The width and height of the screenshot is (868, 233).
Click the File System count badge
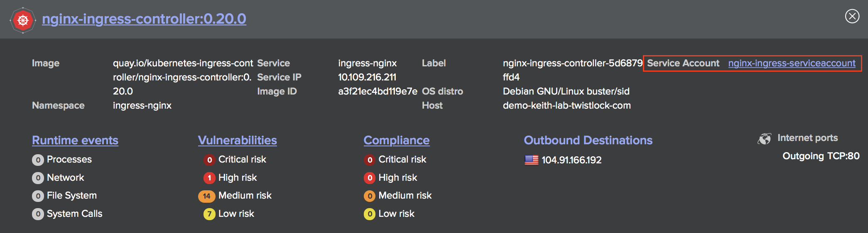pos(38,196)
